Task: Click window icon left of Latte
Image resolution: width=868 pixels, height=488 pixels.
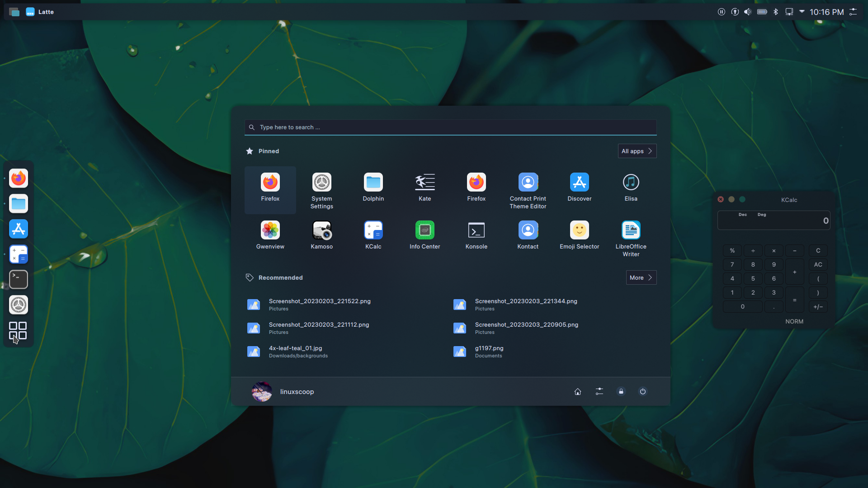Action: [14, 12]
